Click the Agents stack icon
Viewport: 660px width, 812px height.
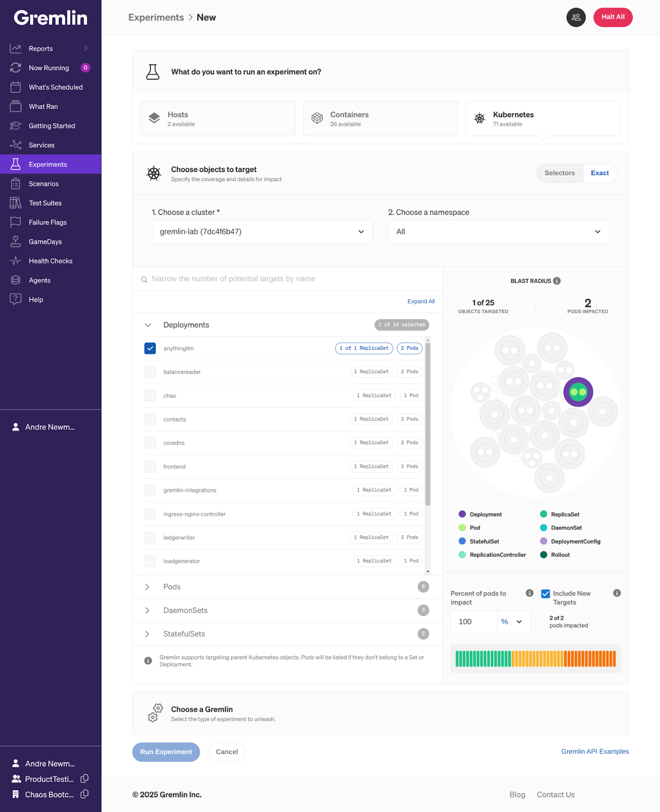click(16, 280)
